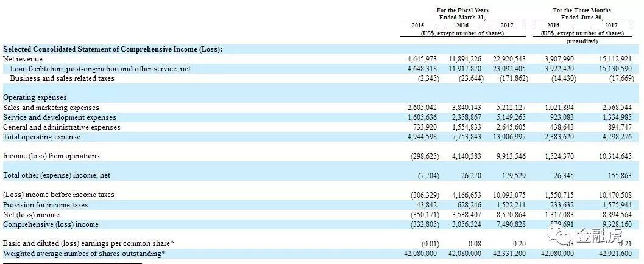Viewport: 644px width, 264px height.
Task: Select 'Provision for income taxes' label
Action: point(46,205)
